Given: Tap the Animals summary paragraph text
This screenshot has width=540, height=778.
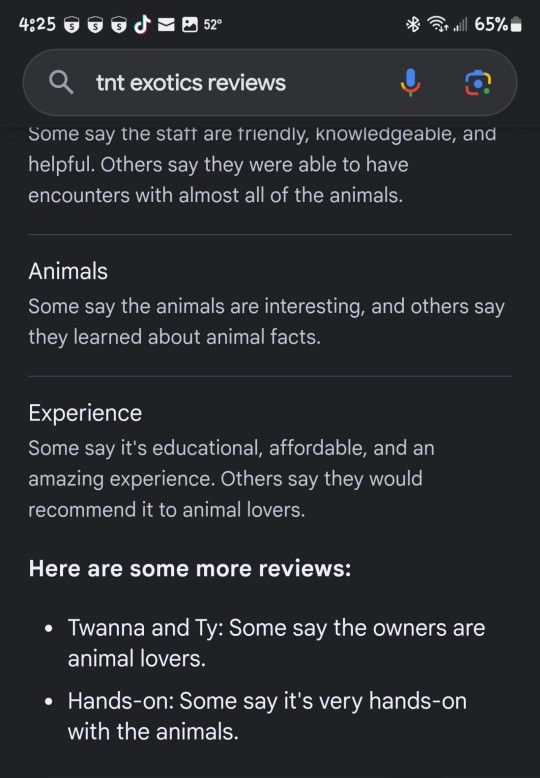Looking at the screenshot, I should pos(267,322).
